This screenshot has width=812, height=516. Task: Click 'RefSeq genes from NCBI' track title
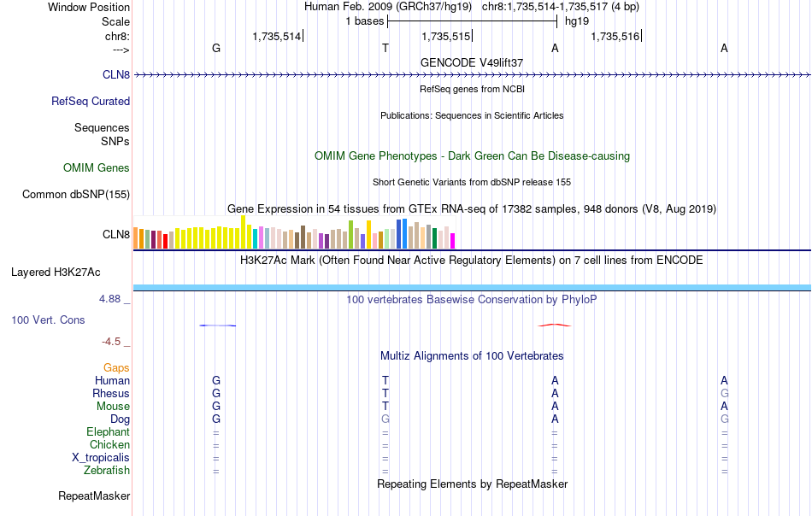472,89
